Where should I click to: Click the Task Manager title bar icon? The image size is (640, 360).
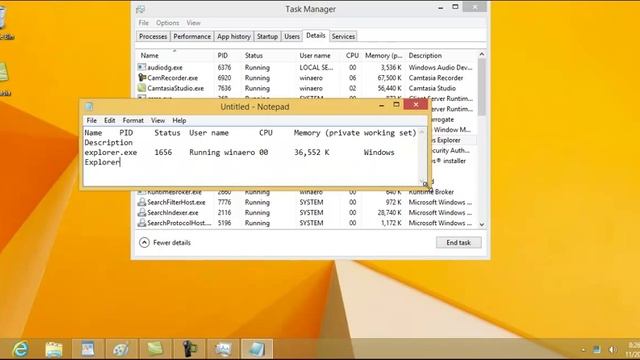click(x=141, y=9)
